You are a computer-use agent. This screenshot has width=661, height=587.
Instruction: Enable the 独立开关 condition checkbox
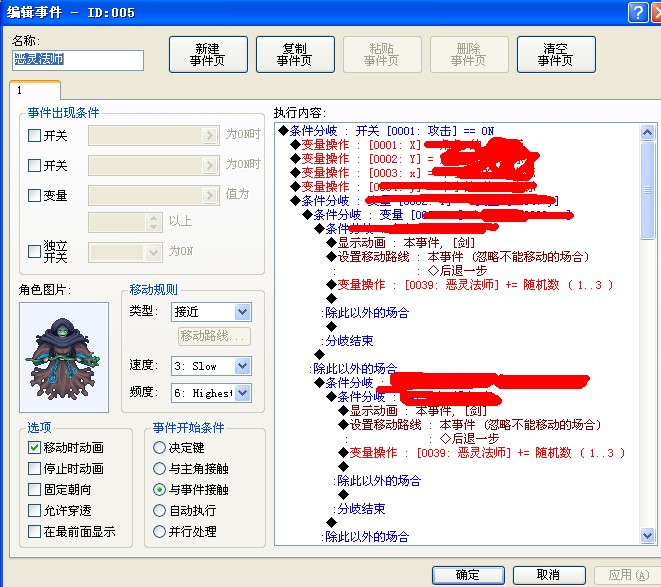point(34,251)
